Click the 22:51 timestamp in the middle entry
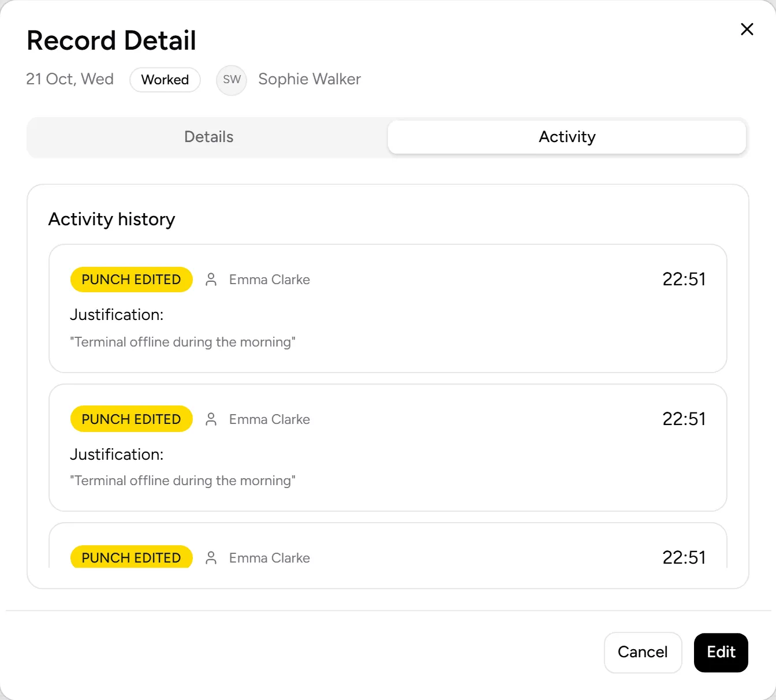The height and width of the screenshot is (700, 776). click(x=684, y=419)
